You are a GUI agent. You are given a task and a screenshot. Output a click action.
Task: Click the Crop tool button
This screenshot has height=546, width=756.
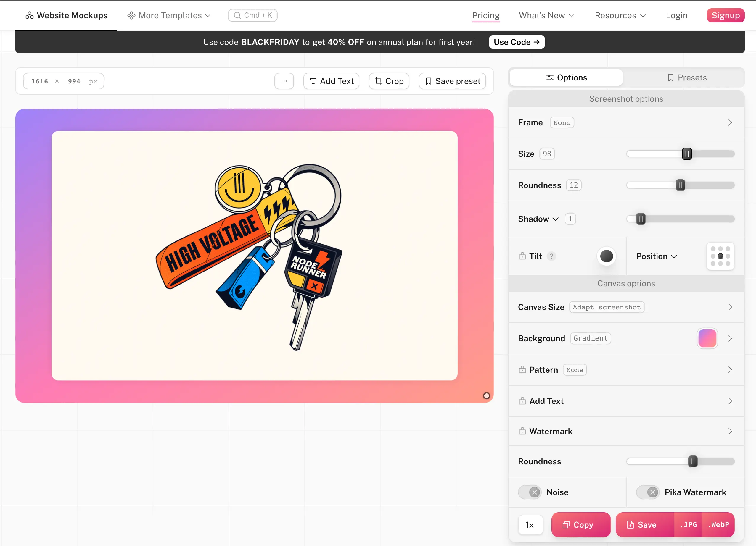[389, 81]
